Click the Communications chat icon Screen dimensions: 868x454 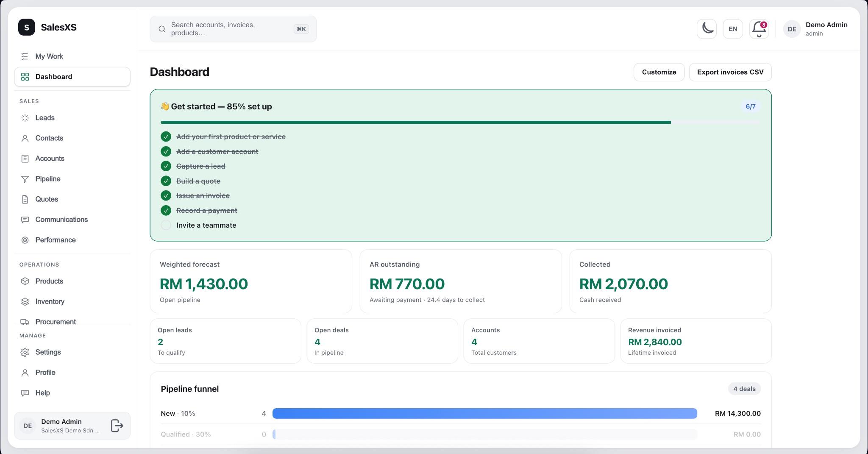pos(25,220)
